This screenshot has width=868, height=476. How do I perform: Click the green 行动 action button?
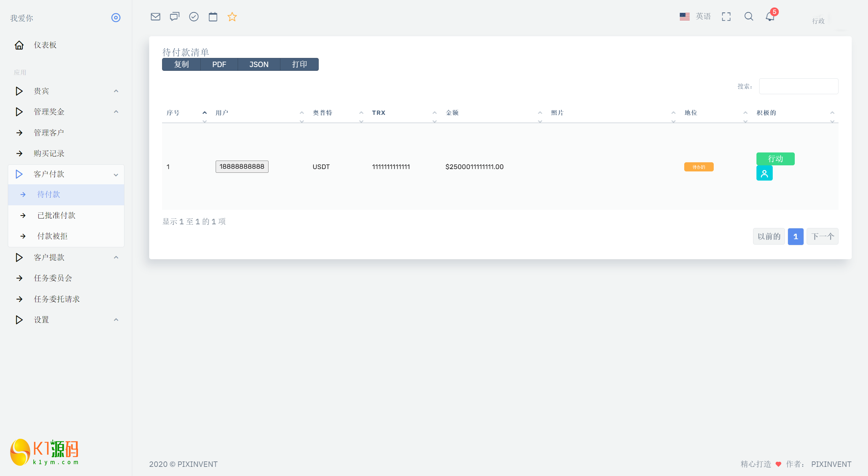(775, 159)
